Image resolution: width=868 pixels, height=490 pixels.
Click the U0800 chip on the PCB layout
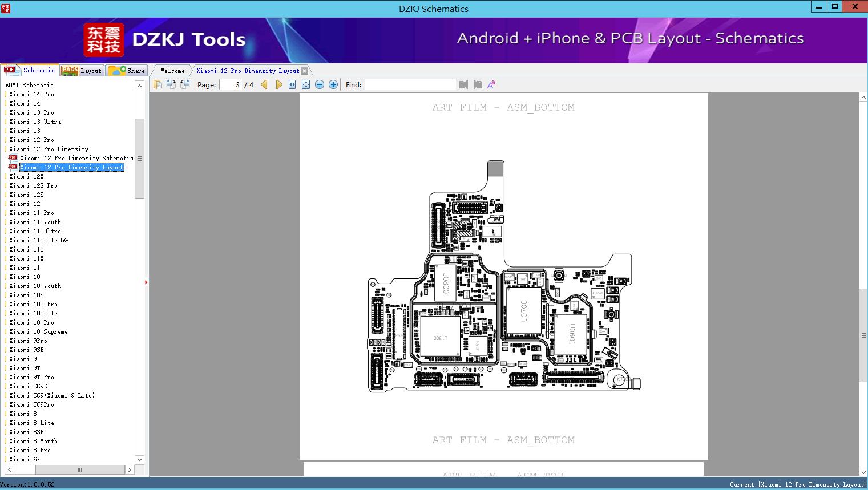[446, 283]
